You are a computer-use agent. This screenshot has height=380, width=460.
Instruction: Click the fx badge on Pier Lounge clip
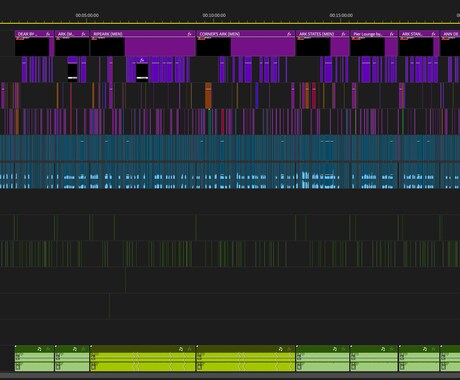[x=392, y=34]
